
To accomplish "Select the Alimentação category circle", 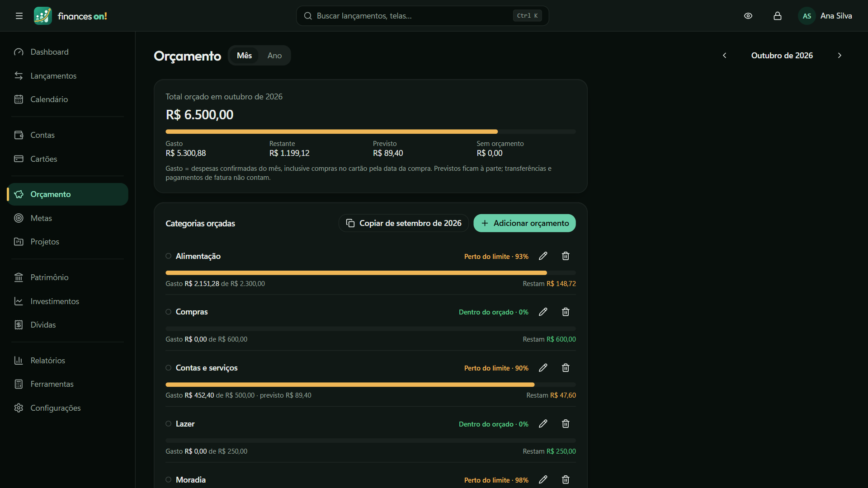I will click(168, 256).
